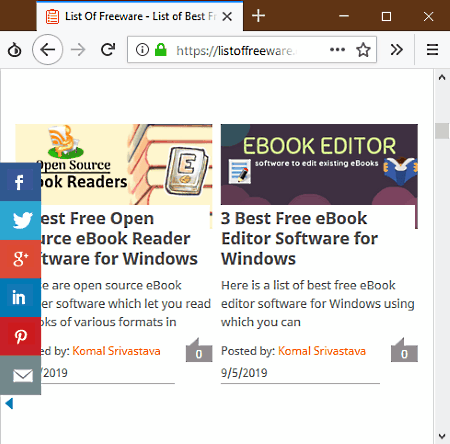Close the List Of Freeware tab
This screenshot has height=444, width=450.
coord(227,16)
